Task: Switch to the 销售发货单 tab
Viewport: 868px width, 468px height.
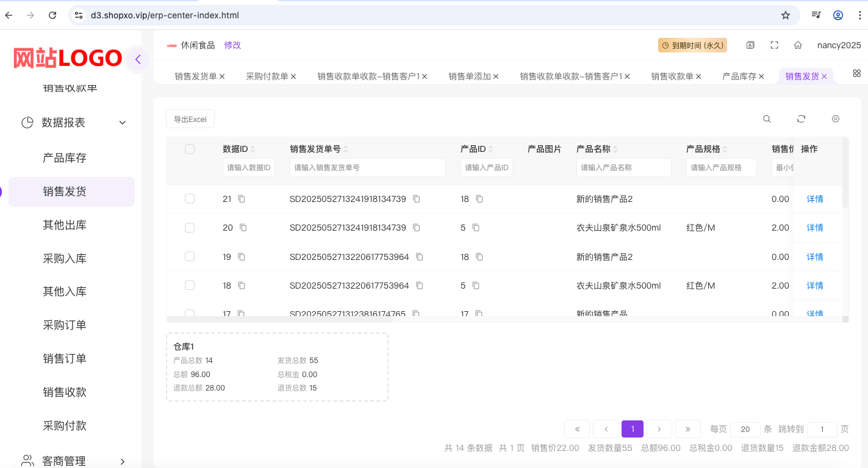Action: pyautogui.click(x=196, y=76)
